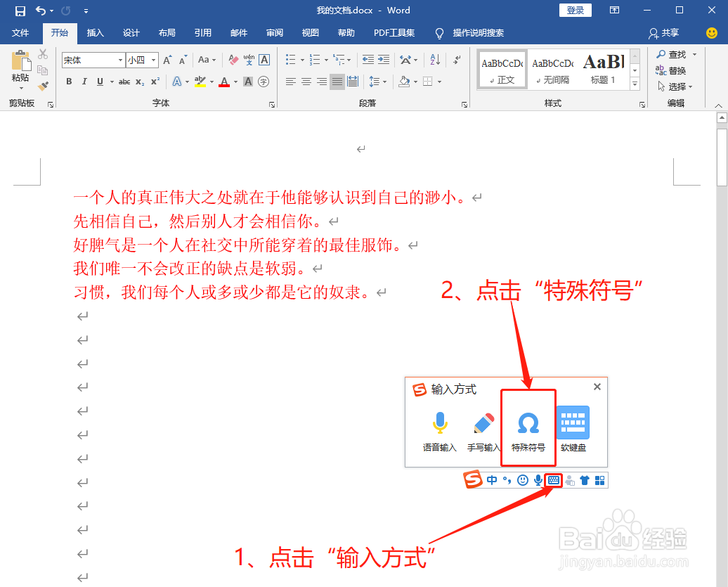The height and width of the screenshot is (587, 728).
Task: Switch to the 插入 ribbon tab
Action: click(95, 33)
